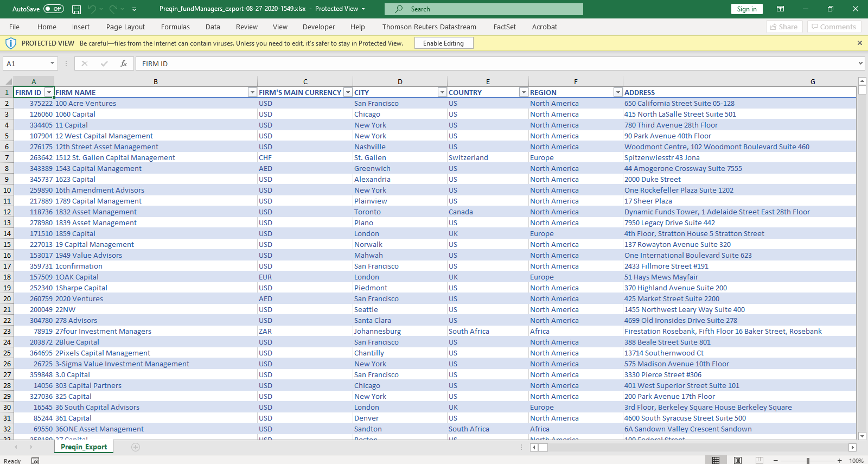The width and height of the screenshot is (868, 464).
Task: Switch to Page Break Preview view
Action: 759,460
